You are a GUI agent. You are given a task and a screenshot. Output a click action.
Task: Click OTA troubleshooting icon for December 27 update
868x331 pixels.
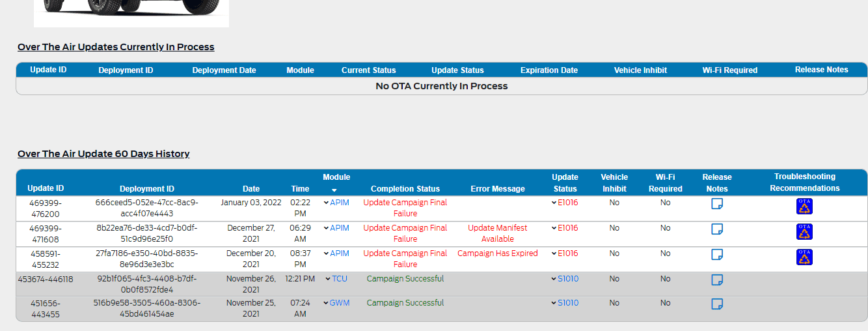point(804,232)
